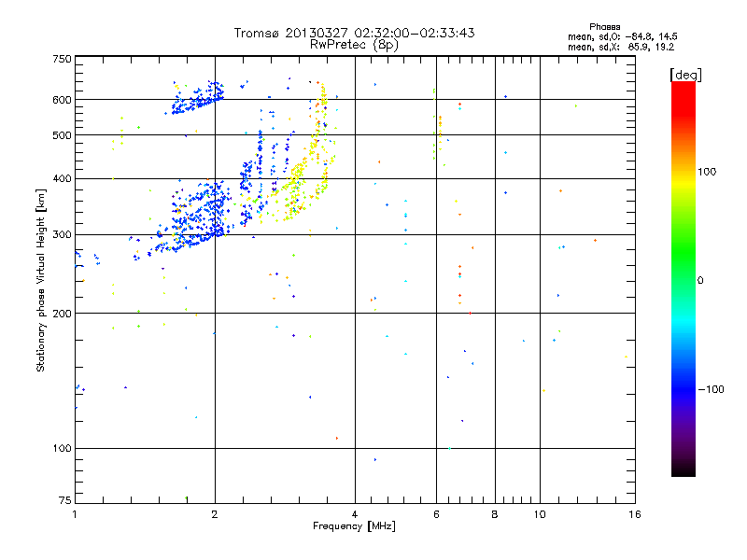Click the 'Stationary phase Virtual Height [km]' axis title

[x=41, y=280]
